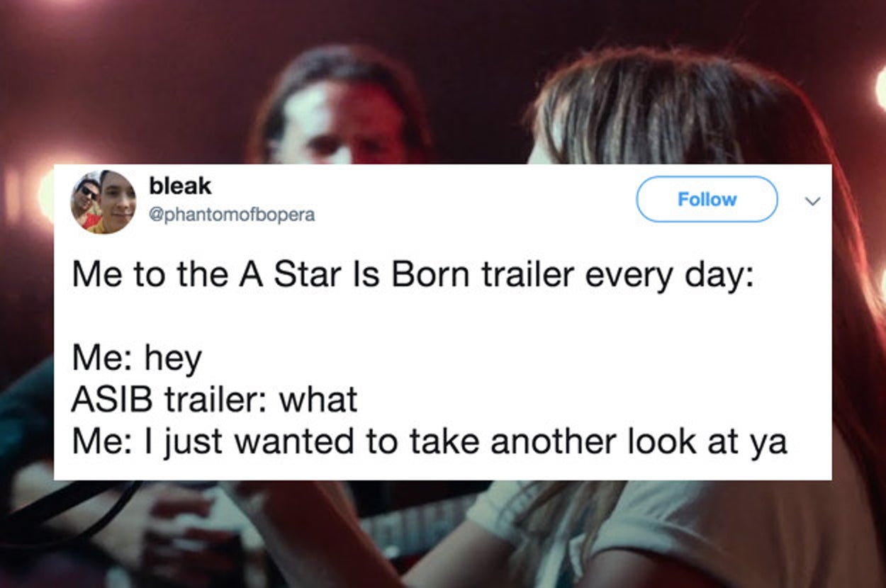Open bleak's profile picture
Image resolution: width=886 pixels, height=588 pixels.
tap(103, 202)
